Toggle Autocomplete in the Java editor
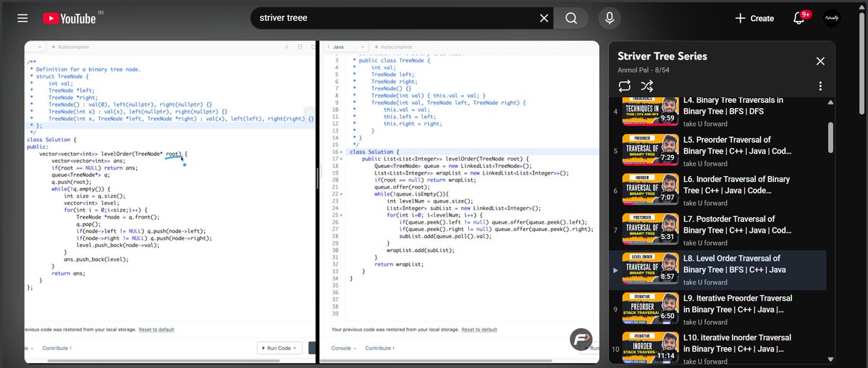Image resolution: width=868 pixels, height=368 pixels. tap(394, 47)
